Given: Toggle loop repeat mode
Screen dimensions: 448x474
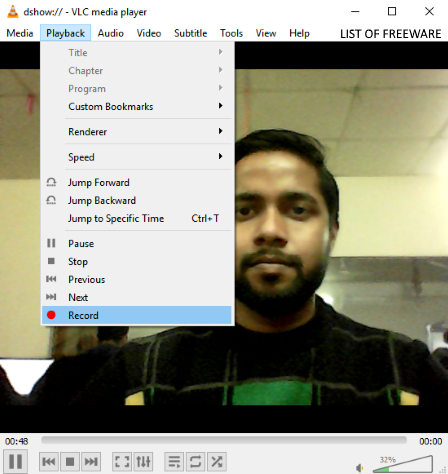Looking at the screenshot, I should click(195, 462).
